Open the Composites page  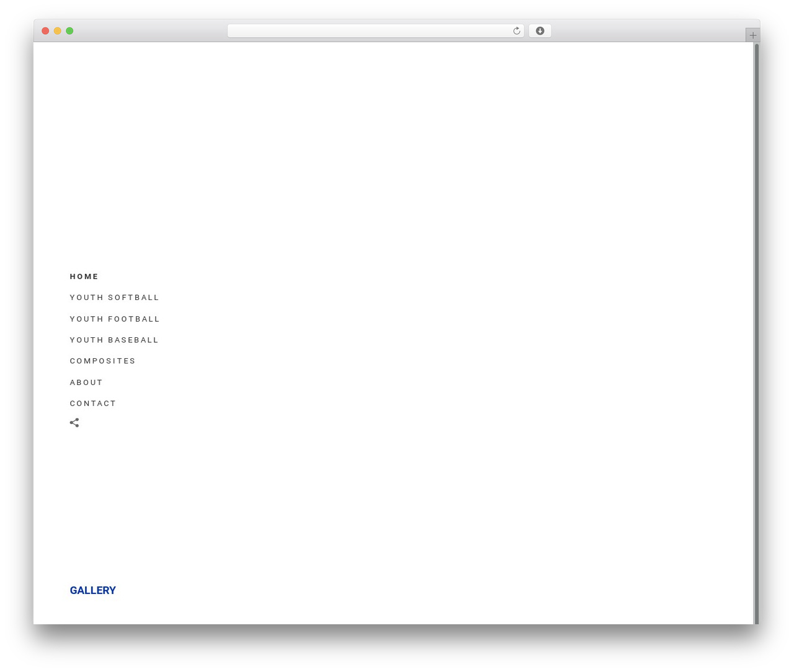pos(102,361)
